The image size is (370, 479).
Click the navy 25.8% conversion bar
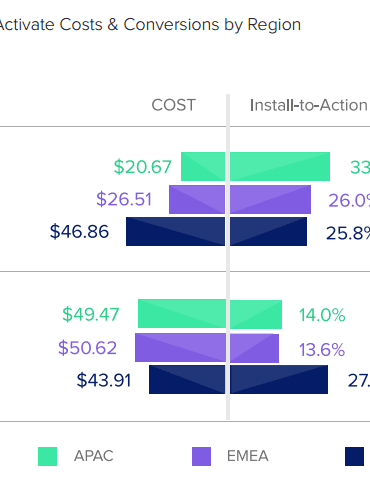pos(268,232)
